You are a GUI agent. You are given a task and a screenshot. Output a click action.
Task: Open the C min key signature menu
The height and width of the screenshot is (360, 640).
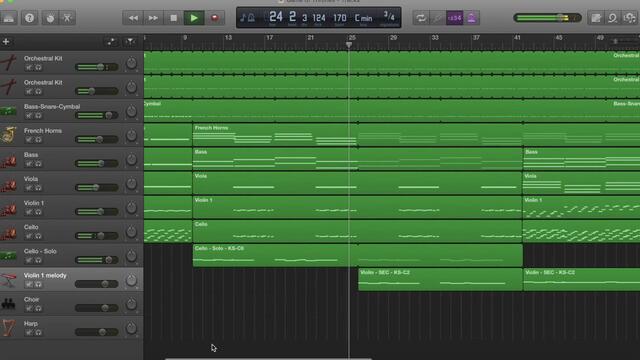(x=363, y=18)
